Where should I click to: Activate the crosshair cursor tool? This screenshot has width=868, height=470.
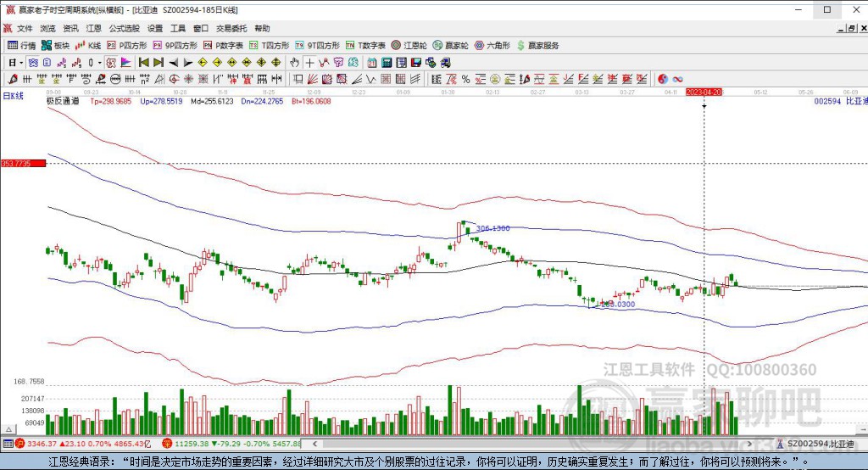pos(309,62)
